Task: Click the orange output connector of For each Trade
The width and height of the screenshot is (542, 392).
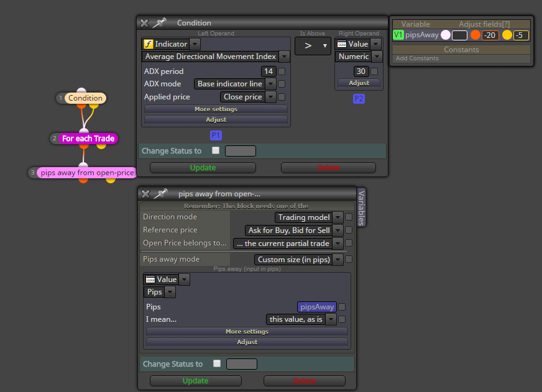Action: (x=84, y=146)
